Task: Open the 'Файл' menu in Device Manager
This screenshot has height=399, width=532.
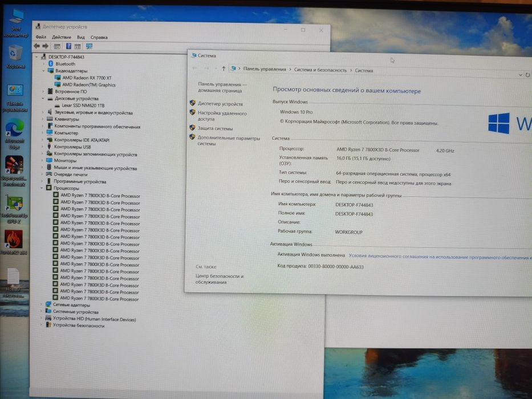Action: click(40, 37)
